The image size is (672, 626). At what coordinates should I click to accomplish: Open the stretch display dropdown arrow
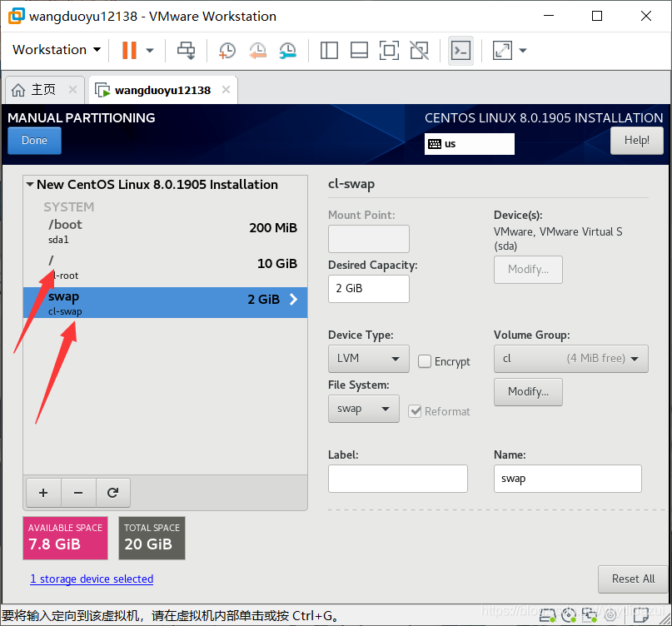tap(522, 50)
